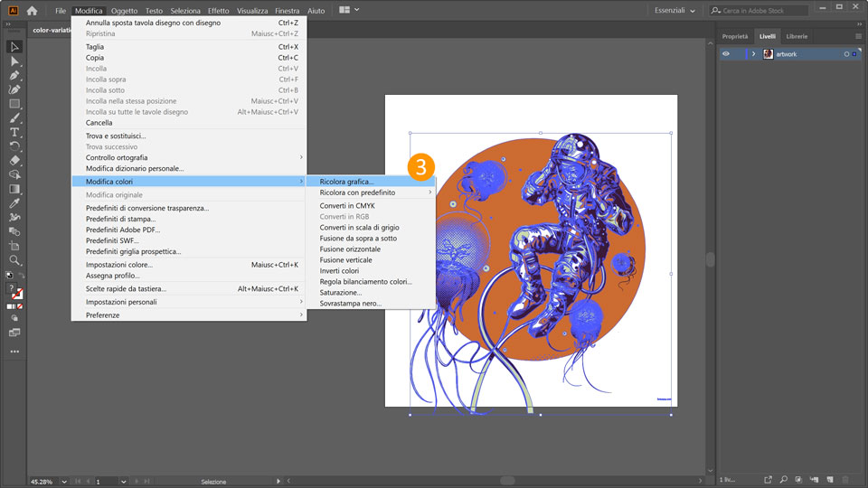Open the Oggetto menu

124,11
